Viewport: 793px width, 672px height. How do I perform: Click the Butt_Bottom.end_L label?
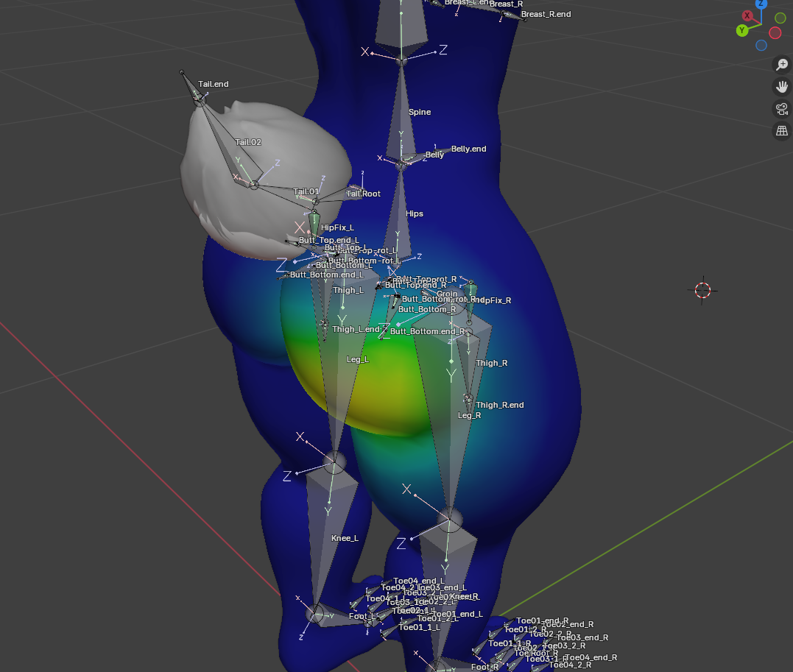327,275
